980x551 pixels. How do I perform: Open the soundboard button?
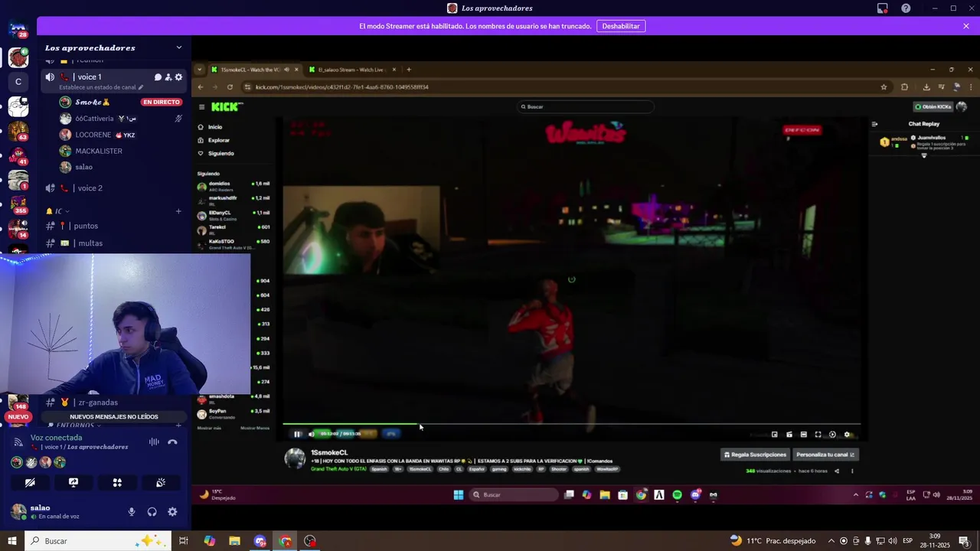tap(161, 483)
